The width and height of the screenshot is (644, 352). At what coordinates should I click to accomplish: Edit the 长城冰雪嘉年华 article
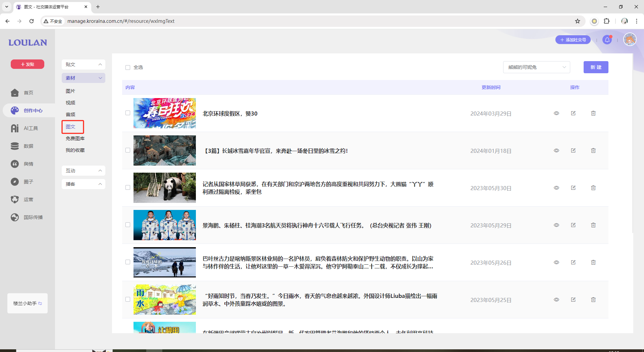tap(573, 150)
